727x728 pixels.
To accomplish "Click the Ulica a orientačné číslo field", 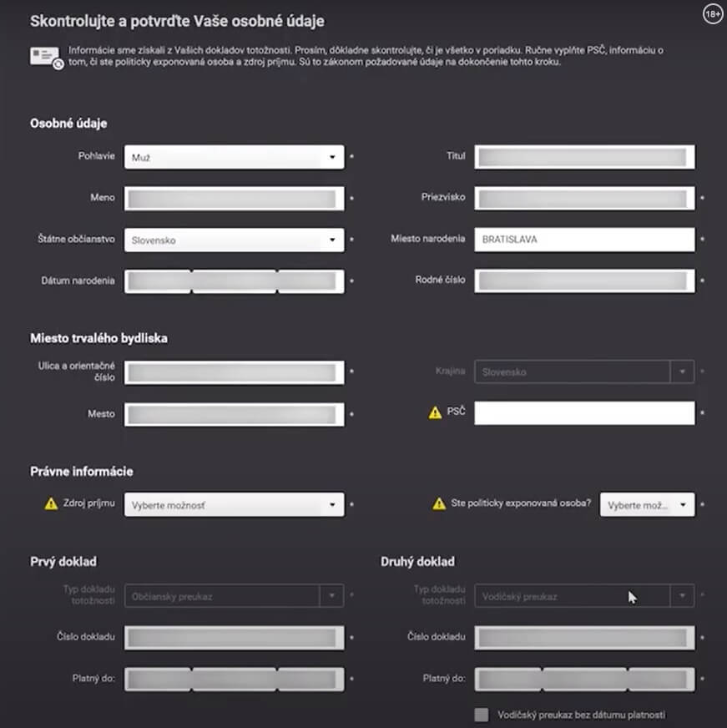I will [x=235, y=373].
